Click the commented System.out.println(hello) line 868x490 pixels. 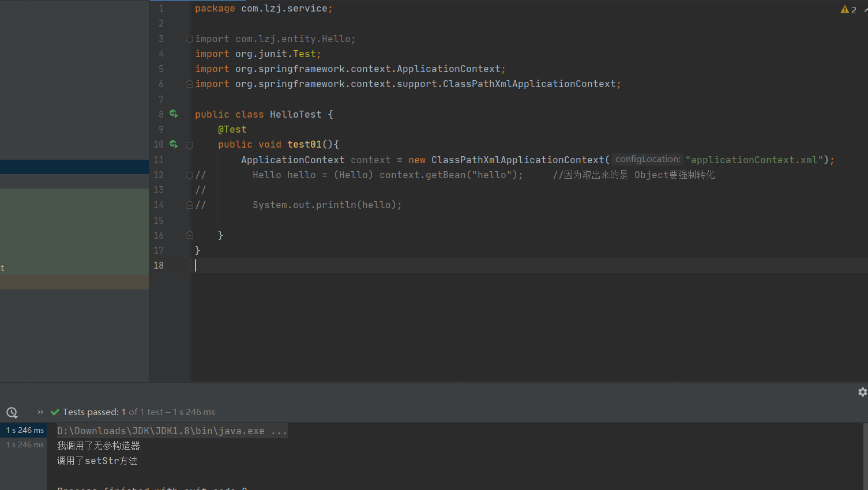click(327, 205)
